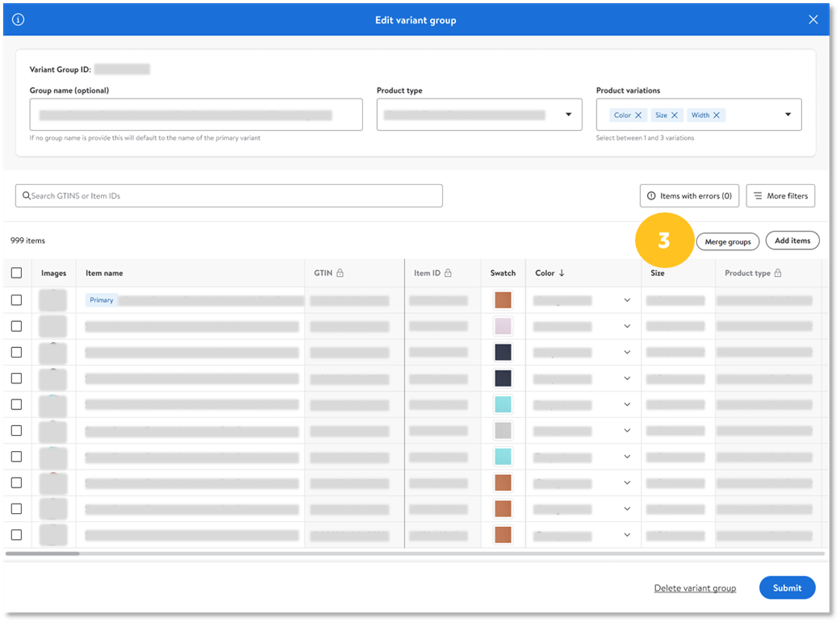Sort by the Color column arrow
Image resolution: width=840 pixels, height=623 pixels.
pyautogui.click(x=561, y=273)
